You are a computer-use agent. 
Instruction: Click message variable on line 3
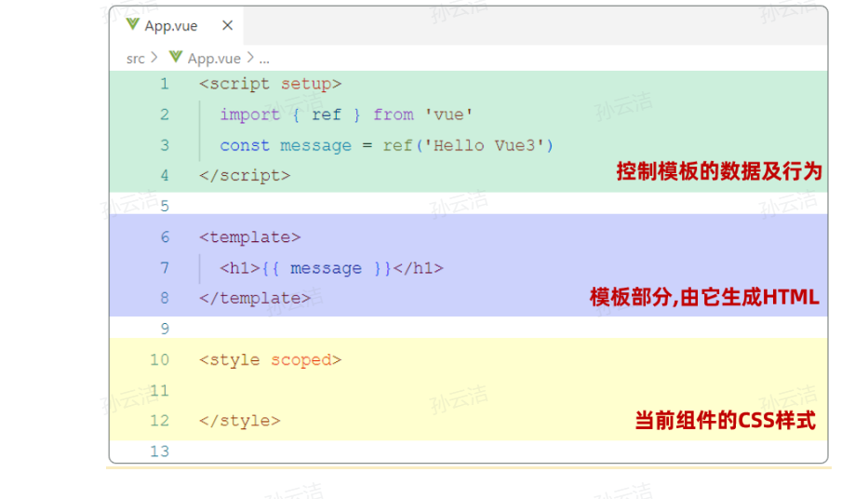pyautogui.click(x=315, y=145)
